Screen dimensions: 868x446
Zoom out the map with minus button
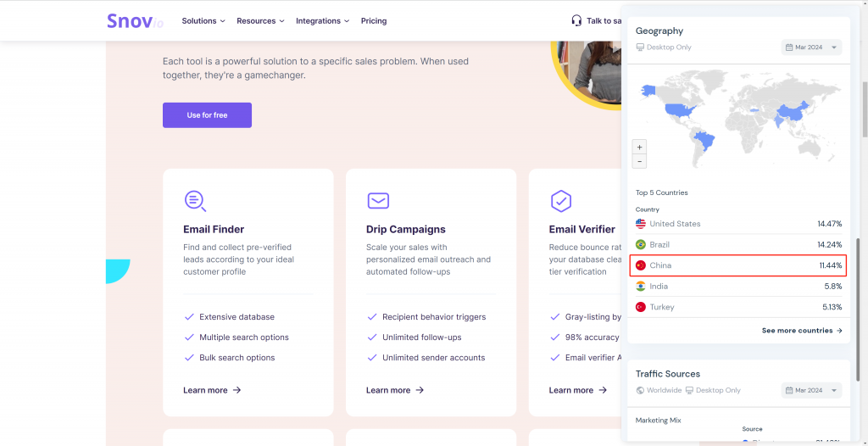[x=639, y=161]
